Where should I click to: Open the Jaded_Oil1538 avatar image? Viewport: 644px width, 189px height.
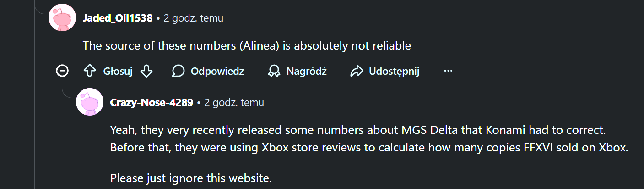coord(62,18)
